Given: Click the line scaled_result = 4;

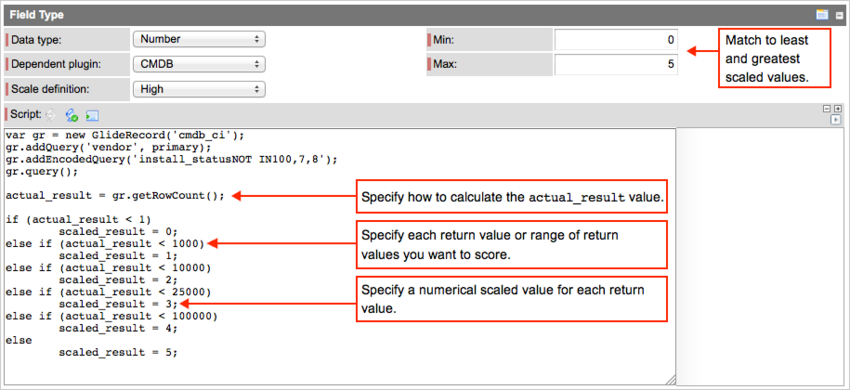Looking at the screenshot, I should (118, 328).
